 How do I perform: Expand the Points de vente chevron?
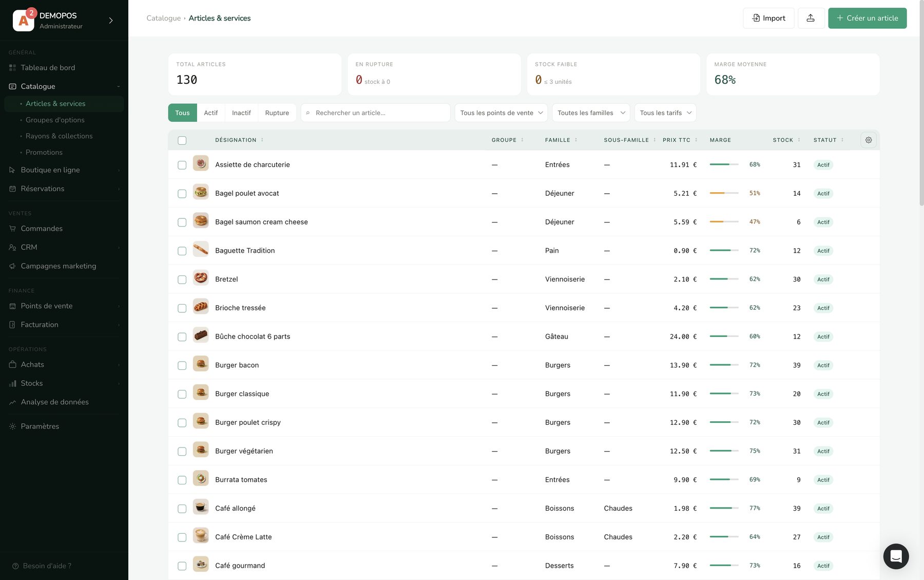coord(119,306)
